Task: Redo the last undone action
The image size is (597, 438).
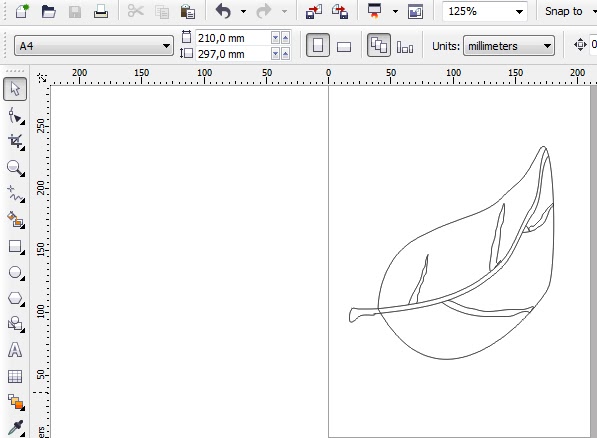Action: [263, 11]
